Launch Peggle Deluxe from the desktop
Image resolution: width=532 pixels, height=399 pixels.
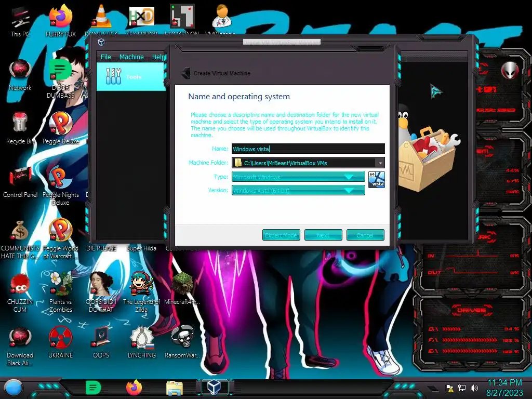[61, 128]
